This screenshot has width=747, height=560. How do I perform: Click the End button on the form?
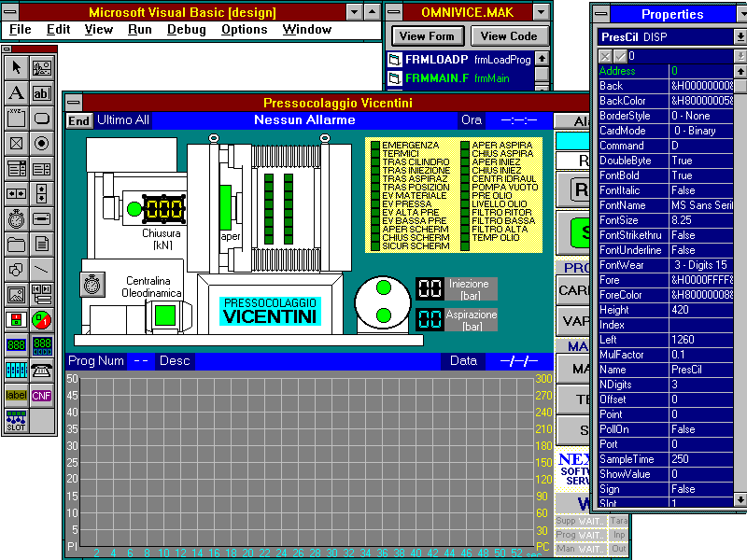pos(78,121)
